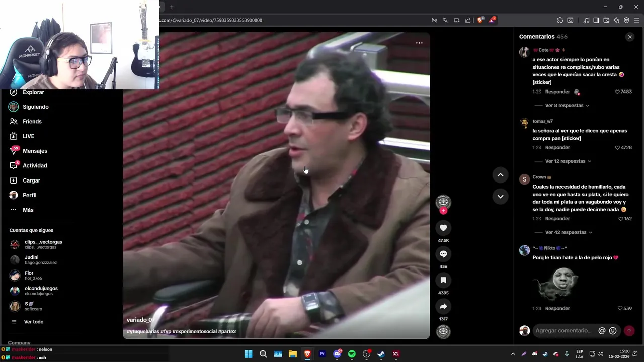The height and width of the screenshot is (362, 644).
Task: Click Brave Shields lion icon
Action: pyautogui.click(x=480, y=20)
